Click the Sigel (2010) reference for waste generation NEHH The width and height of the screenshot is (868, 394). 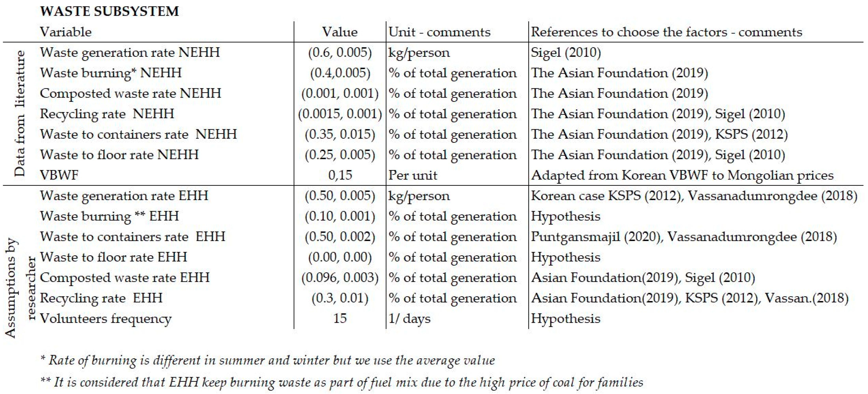[566, 52]
